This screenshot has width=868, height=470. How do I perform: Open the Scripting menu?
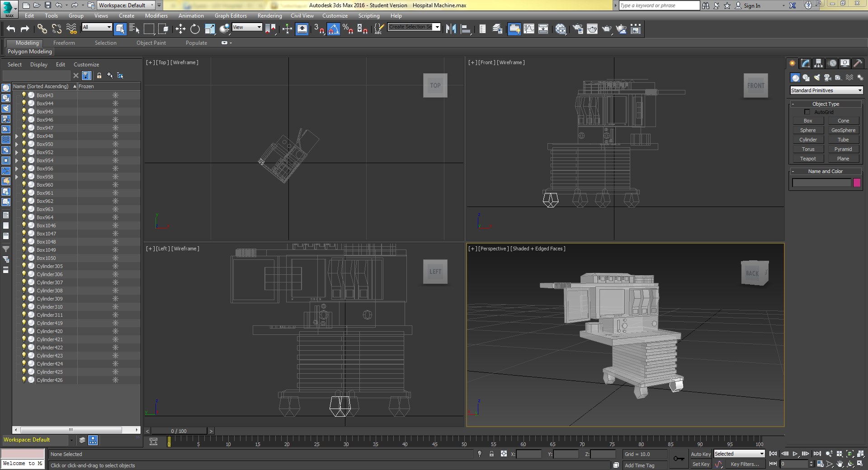[368, 15]
